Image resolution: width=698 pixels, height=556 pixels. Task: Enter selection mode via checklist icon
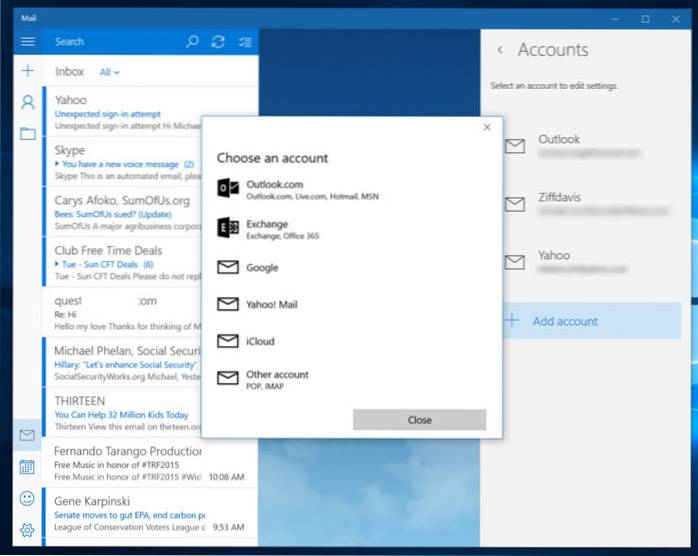[245, 41]
